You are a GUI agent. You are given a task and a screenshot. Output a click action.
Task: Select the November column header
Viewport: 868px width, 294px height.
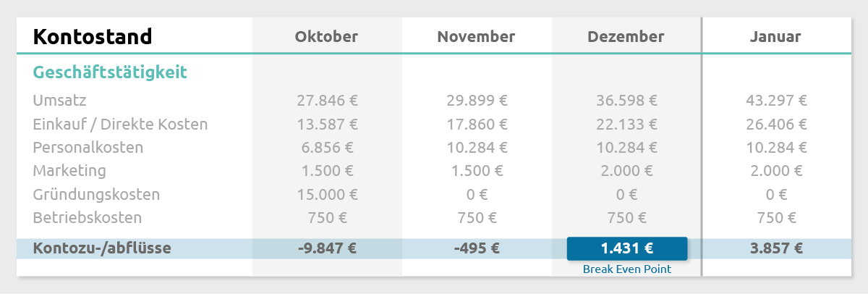[476, 36]
